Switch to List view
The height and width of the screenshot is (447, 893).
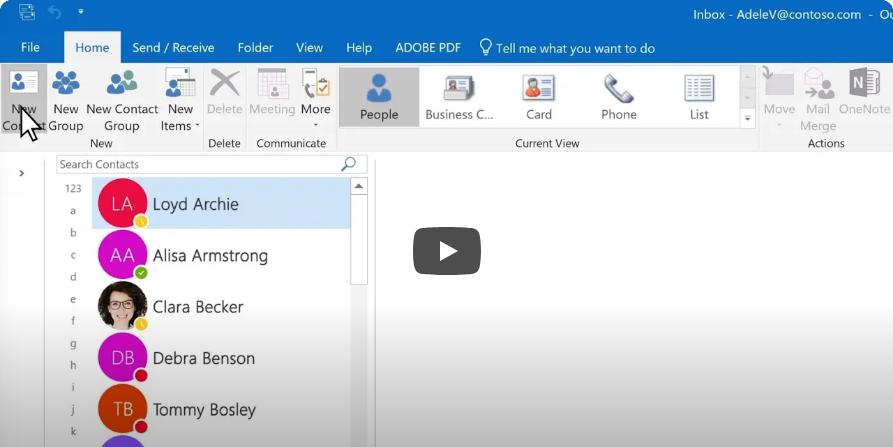699,97
